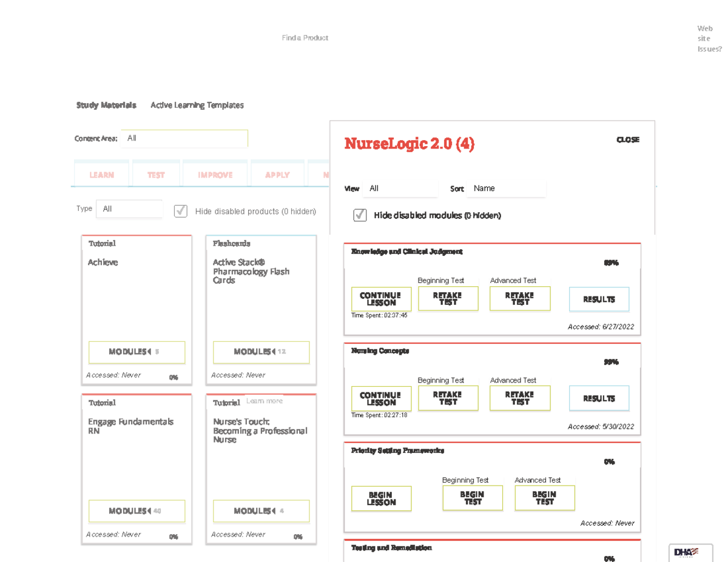Close the NurseLogic 2.0 panel

(x=627, y=139)
